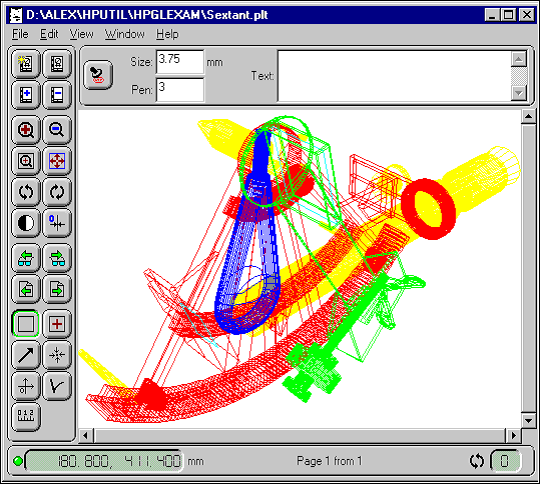
Task: Open the Edit menu
Action: (49, 34)
